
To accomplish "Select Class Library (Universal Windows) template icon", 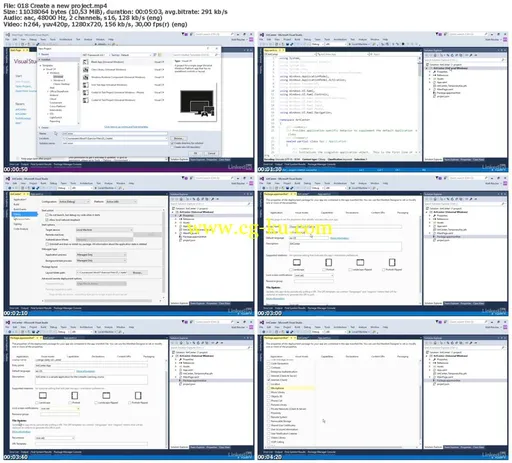I will point(86,70).
